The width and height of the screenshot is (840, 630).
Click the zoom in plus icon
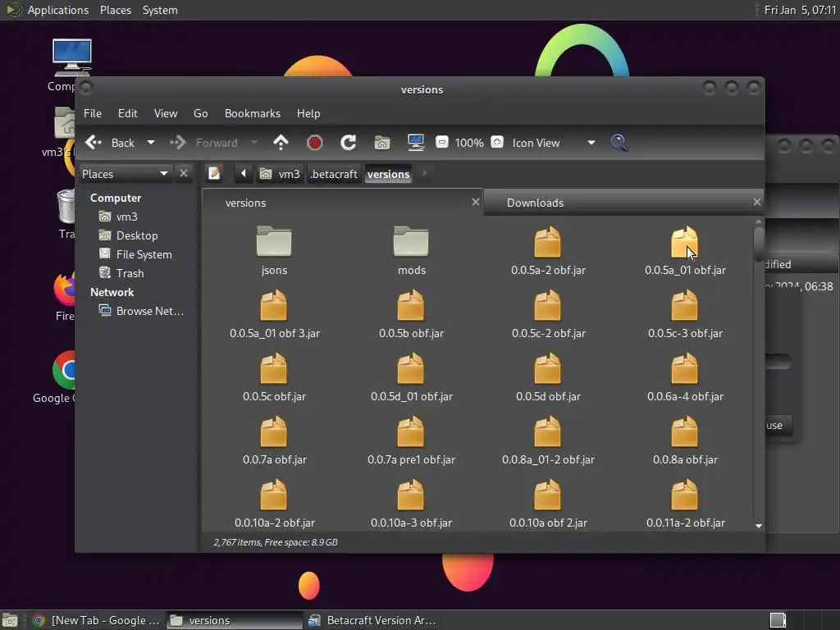click(497, 143)
